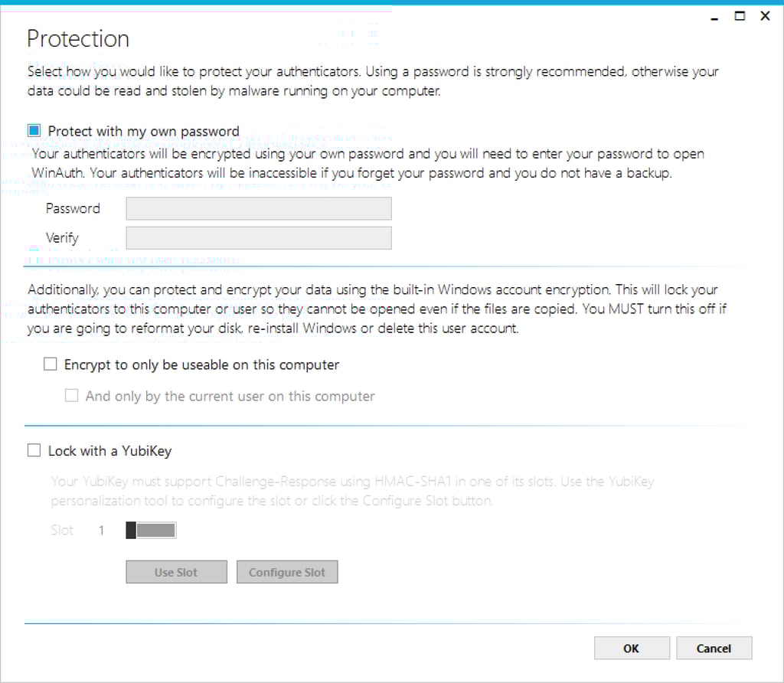
Task: Click the Use Slot button
Action: 177,572
